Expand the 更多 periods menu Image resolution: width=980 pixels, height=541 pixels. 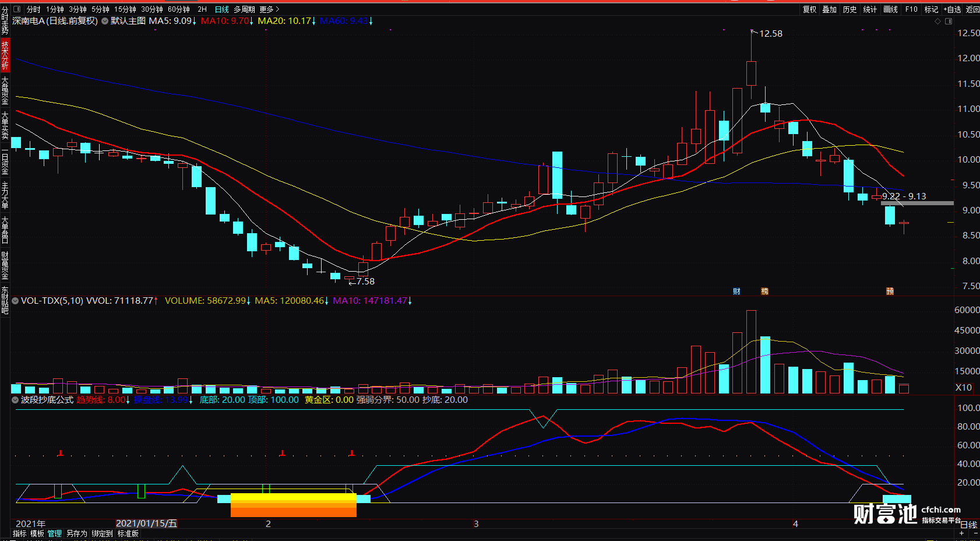pyautogui.click(x=269, y=9)
